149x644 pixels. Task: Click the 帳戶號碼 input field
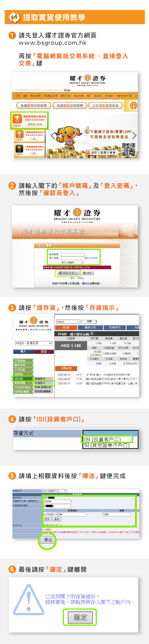pos(73,255)
